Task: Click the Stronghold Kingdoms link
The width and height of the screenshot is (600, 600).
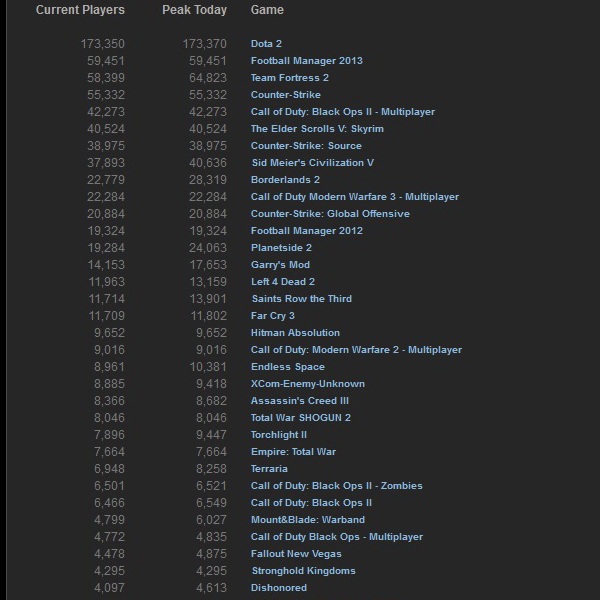Action: (303, 571)
